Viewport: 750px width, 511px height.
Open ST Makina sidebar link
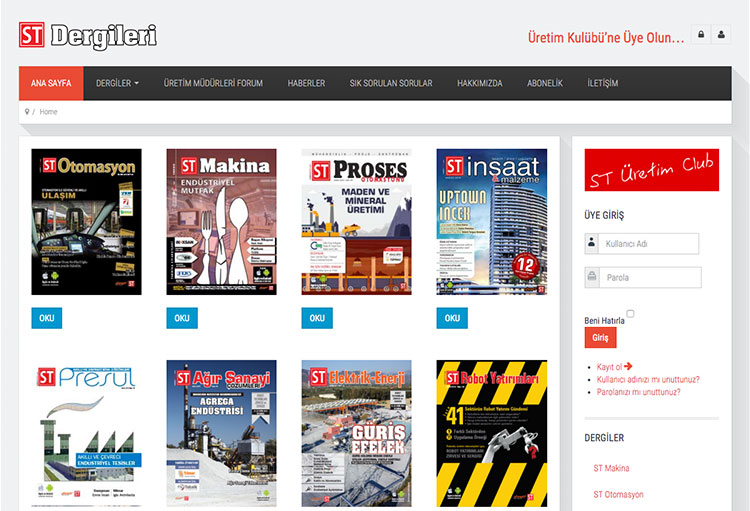click(611, 468)
